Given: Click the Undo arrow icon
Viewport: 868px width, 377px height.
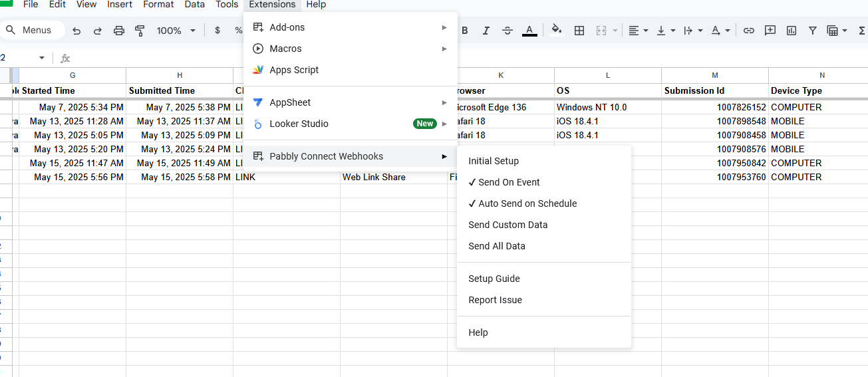Looking at the screenshot, I should (76, 31).
